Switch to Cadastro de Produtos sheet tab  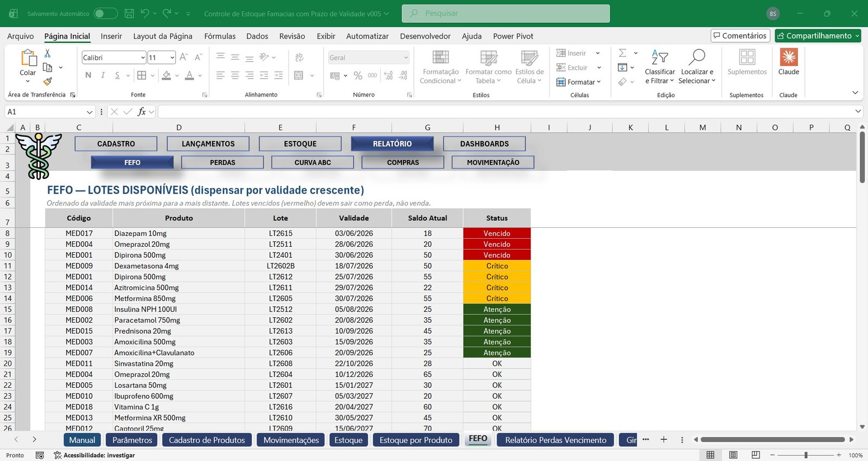[x=207, y=440]
